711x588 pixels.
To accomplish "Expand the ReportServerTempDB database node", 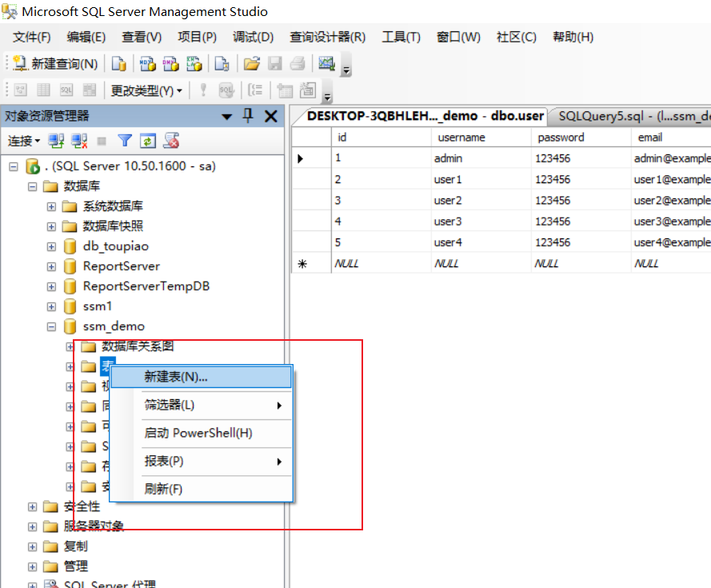I will (51, 286).
